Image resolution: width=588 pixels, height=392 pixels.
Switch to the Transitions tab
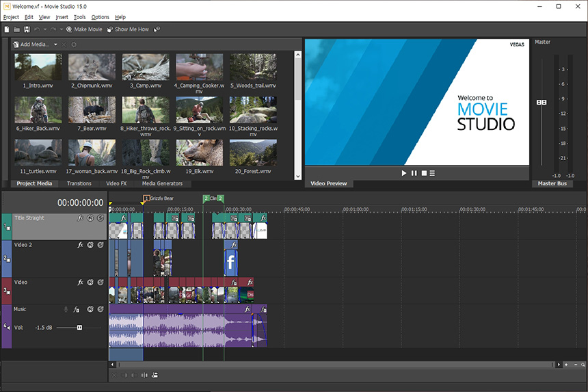pos(79,183)
